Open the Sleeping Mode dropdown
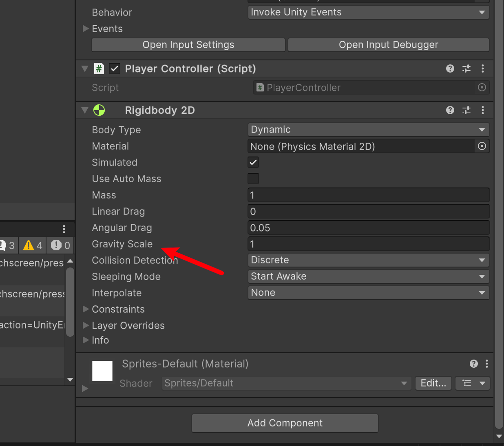 click(369, 276)
